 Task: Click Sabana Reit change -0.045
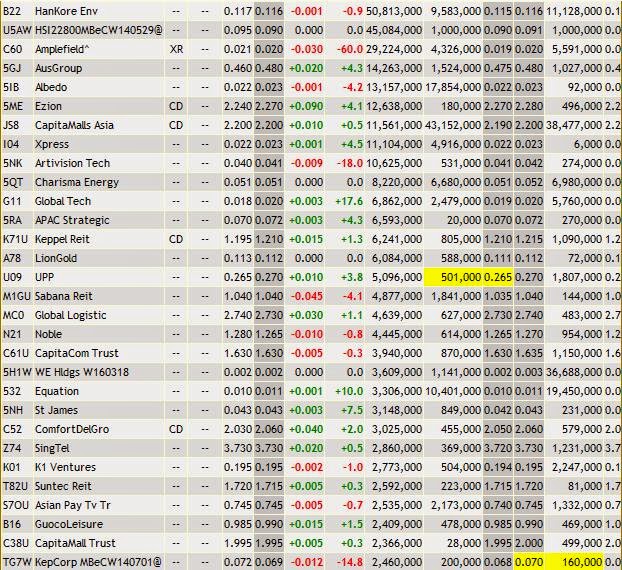point(307,296)
